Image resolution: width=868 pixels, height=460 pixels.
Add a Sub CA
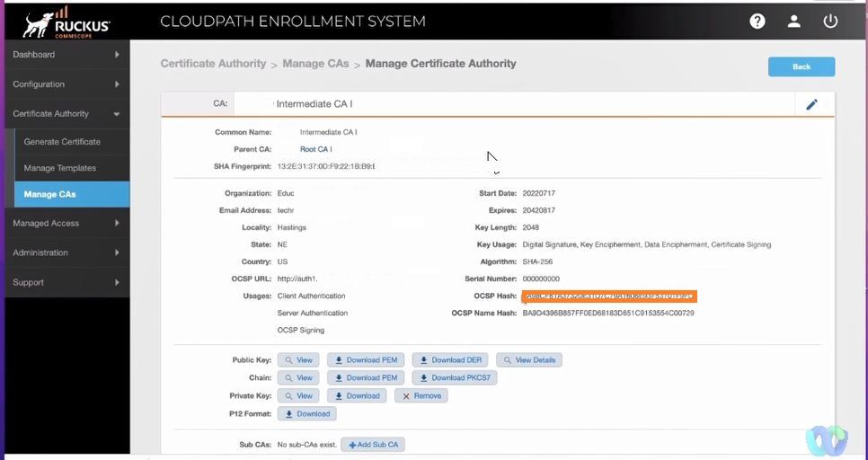373,445
